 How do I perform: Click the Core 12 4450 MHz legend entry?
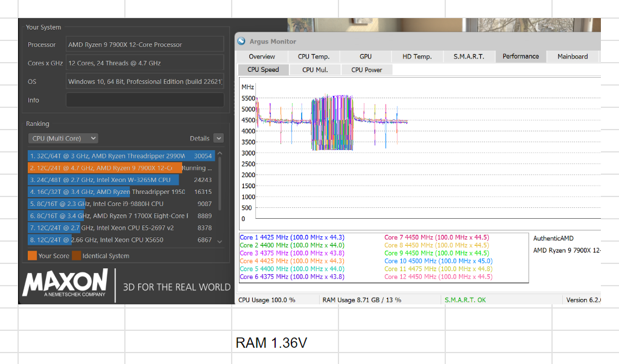tap(438, 277)
